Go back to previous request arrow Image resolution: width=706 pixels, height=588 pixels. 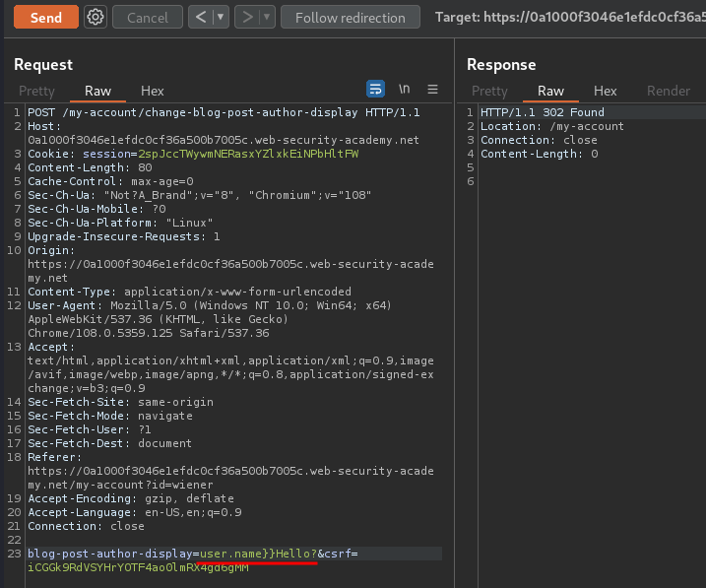point(201,17)
